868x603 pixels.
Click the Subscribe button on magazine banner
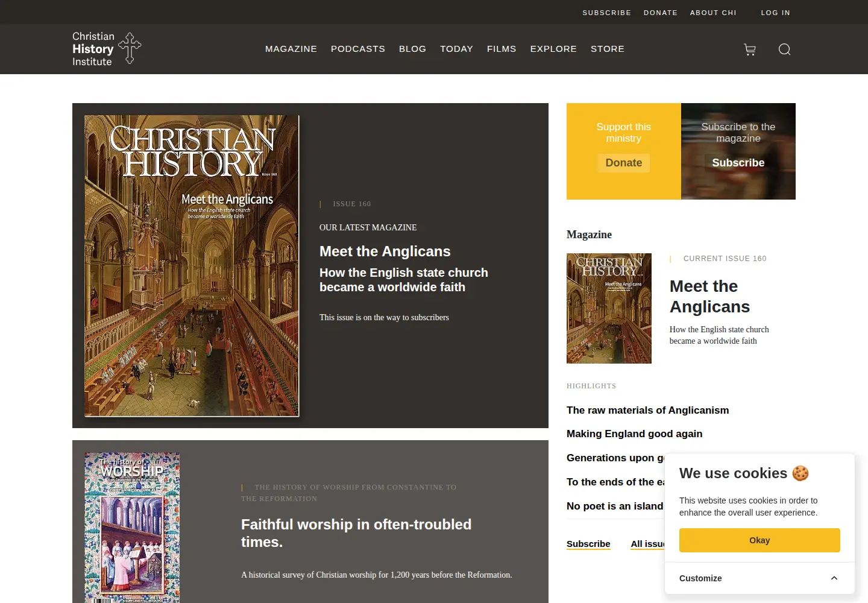(x=738, y=163)
